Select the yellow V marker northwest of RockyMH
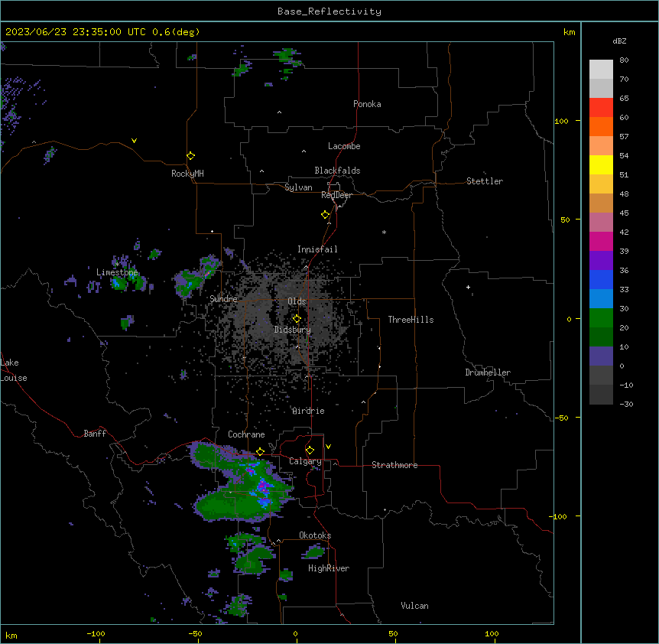Image resolution: width=659 pixels, height=644 pixels. tap(134, 141)
